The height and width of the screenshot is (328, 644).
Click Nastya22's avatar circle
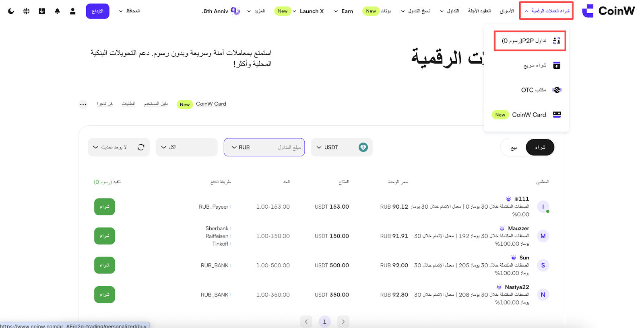543,295
